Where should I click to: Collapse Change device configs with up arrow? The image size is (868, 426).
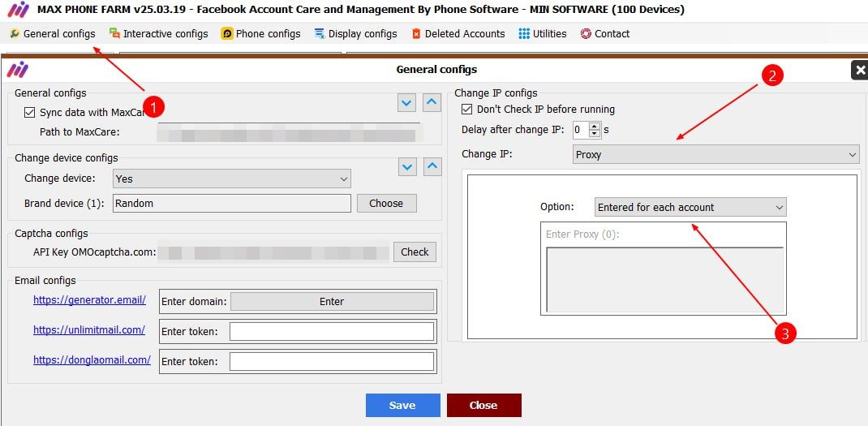pyautogui.click(x=432, y=166)
